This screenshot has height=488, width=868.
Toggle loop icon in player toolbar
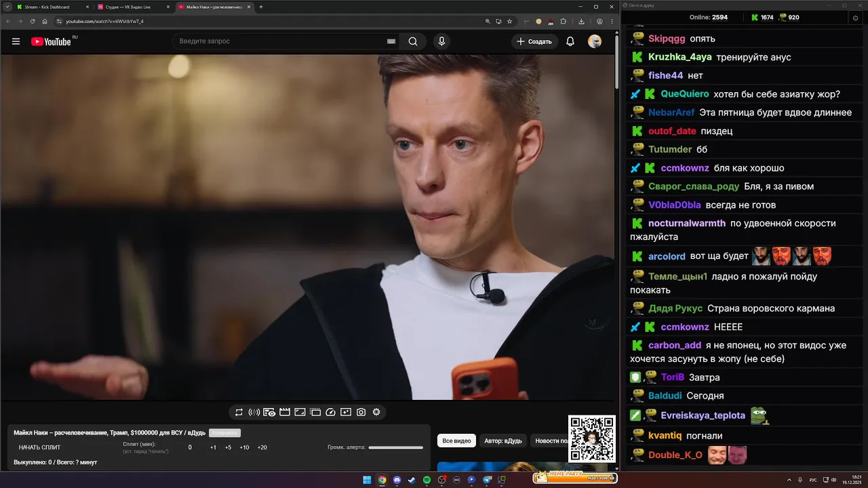pyautogui.click(x=239, y=412)
